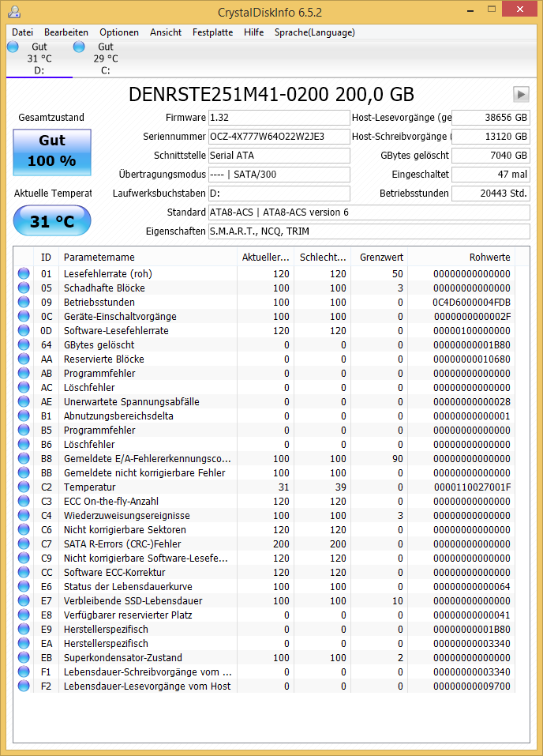Click the Aktueller... column header
543x756 pixels.
pyautogui.click(x=265, y=257)
